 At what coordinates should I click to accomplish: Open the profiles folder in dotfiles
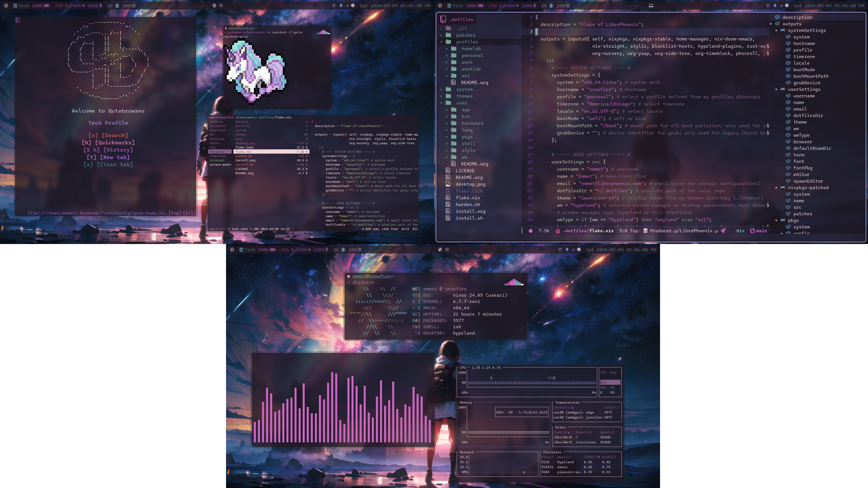pyautogui.click(x=467, y=42)
